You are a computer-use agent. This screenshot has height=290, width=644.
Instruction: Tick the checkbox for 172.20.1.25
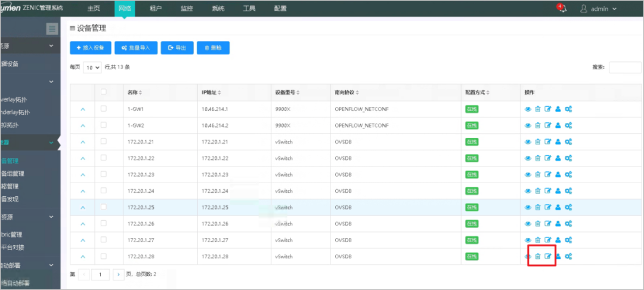[104, 207]
